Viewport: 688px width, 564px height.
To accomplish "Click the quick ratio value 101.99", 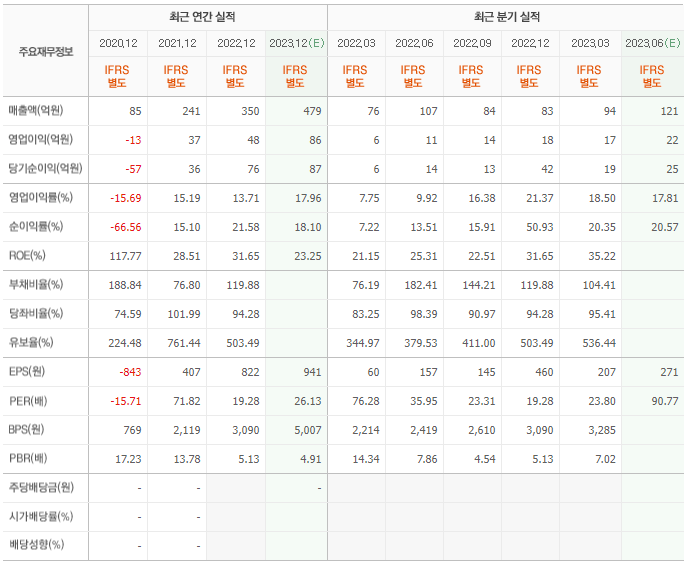I will 184,314.
